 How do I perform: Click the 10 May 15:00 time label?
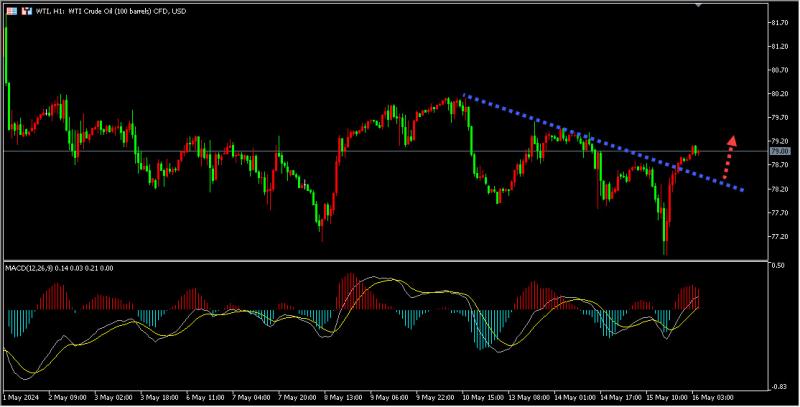[x=481, y=397]
